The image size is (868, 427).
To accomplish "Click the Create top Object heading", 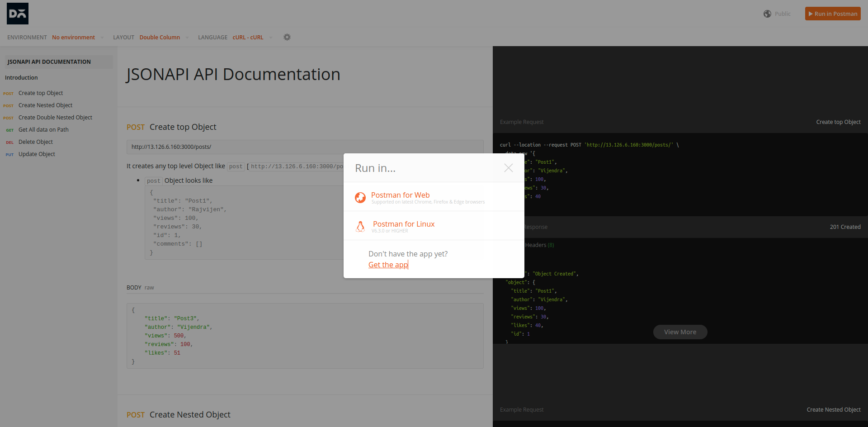I will click(183, 127).
